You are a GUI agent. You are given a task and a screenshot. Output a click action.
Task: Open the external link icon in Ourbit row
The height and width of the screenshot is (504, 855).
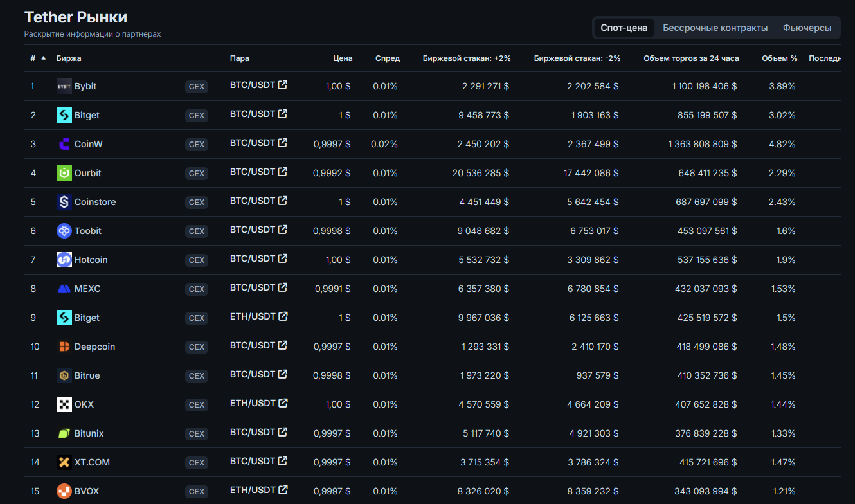(283, 172)
